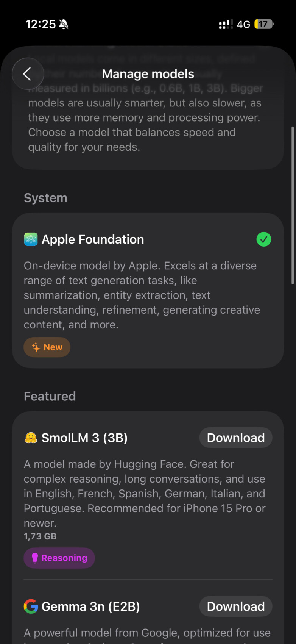
Task: Tap the SmolLM 3 Hugging Face emoji icon
Action: pos(31,438)
